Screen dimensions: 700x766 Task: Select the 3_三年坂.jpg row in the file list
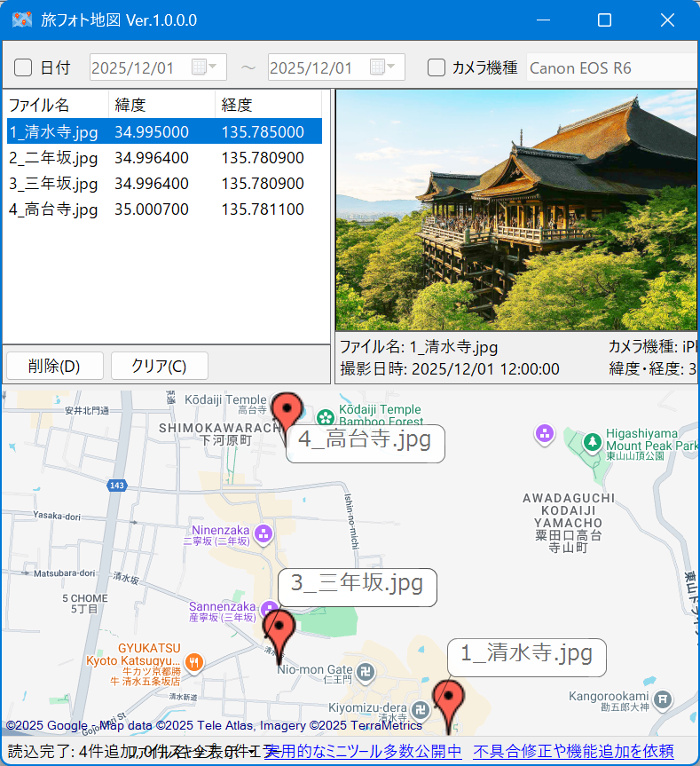click(164, 183)
